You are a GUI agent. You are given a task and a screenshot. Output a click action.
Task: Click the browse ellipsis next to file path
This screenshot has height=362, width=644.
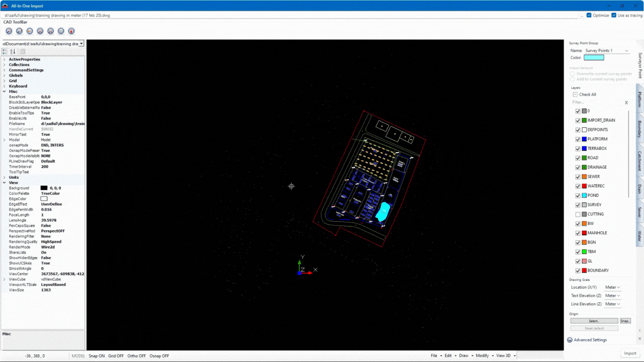[582, 16]
